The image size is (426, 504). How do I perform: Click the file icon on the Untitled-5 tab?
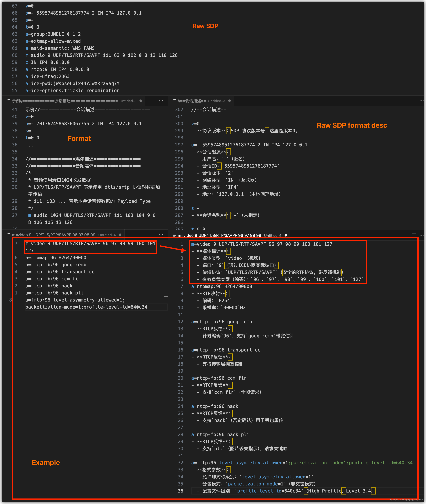tap(174, 235)
